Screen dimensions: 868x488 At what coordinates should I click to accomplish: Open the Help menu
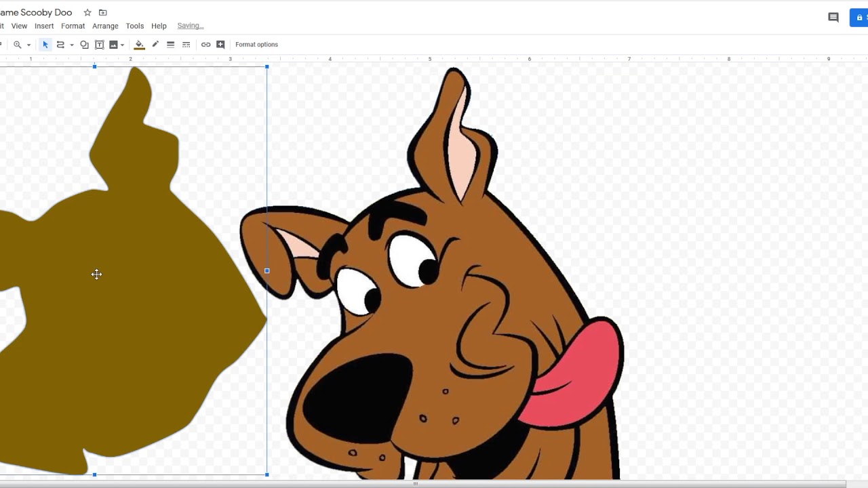pyautogui.click(x=159, y=26)
